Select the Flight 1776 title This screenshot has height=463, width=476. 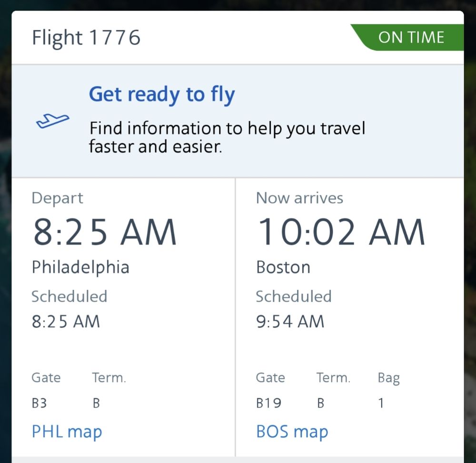[x=86, y=38]
